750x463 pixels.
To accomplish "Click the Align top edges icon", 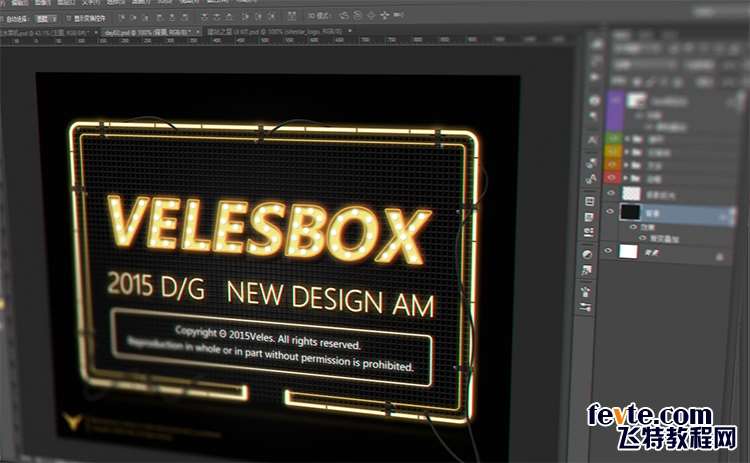I will coord(121,18).
